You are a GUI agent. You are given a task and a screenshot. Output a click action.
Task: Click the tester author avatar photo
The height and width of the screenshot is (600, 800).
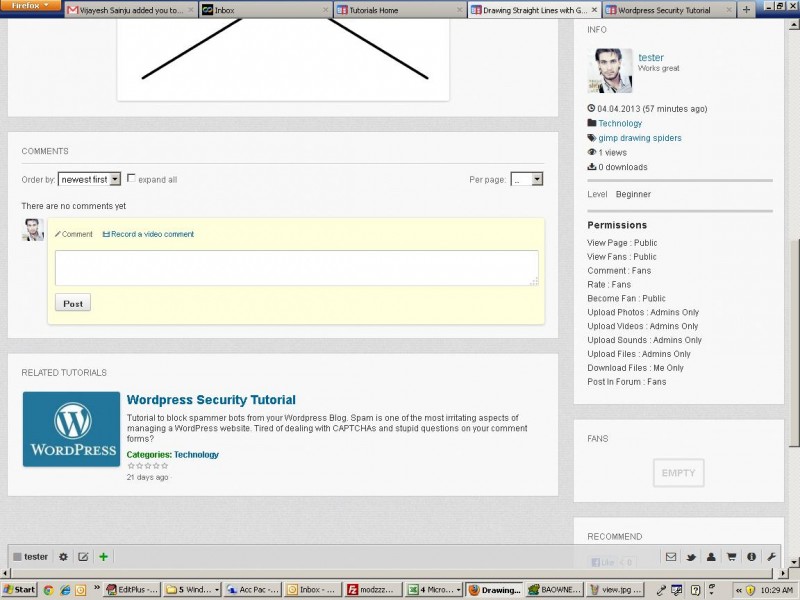click(610, 71)
